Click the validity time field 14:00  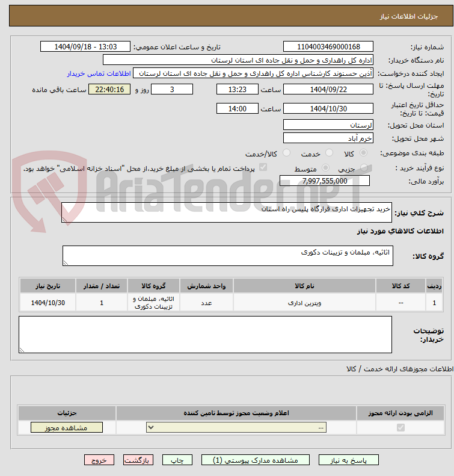click(x=238, y=109)
